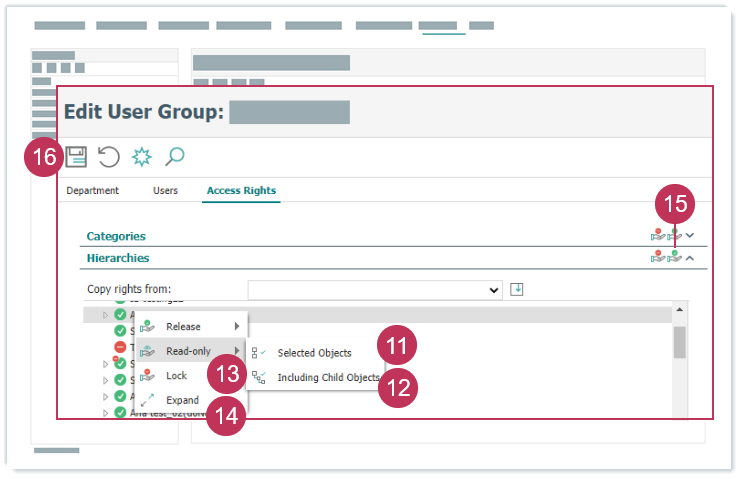
Task: Click the Save disk icon
Action: tap(76, 157)
